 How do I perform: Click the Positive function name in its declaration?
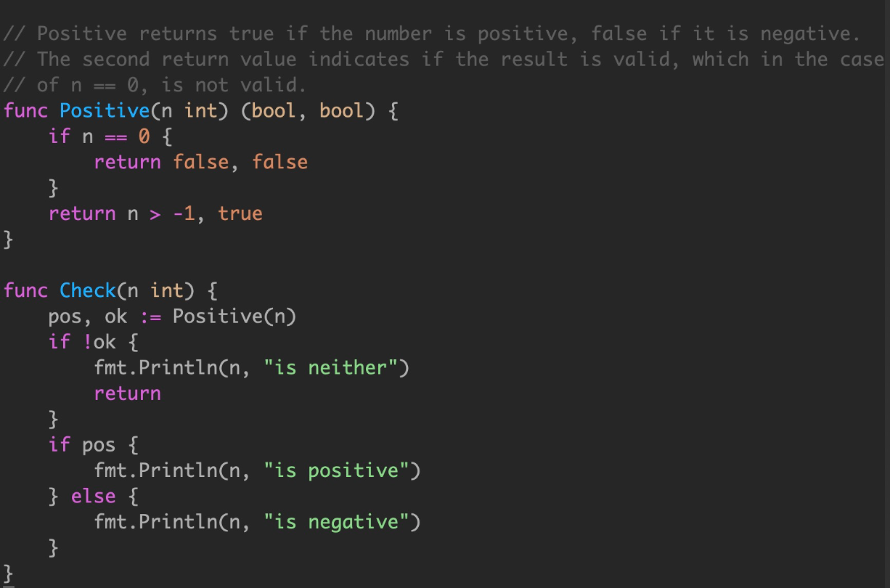coord(93,111)
